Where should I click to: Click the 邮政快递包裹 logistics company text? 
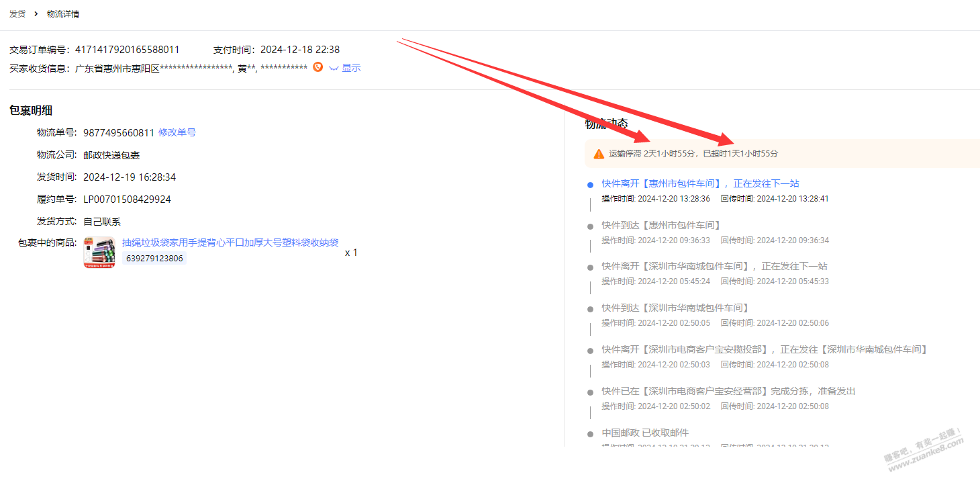[111, 155]
